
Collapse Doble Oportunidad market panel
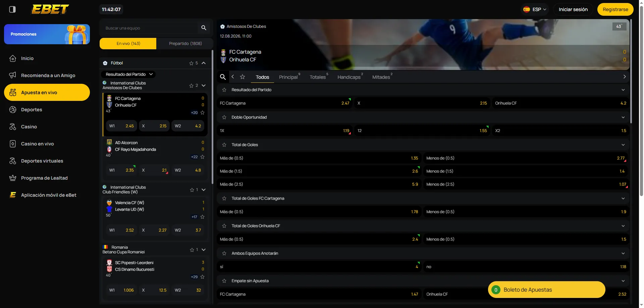coord(623,117)
